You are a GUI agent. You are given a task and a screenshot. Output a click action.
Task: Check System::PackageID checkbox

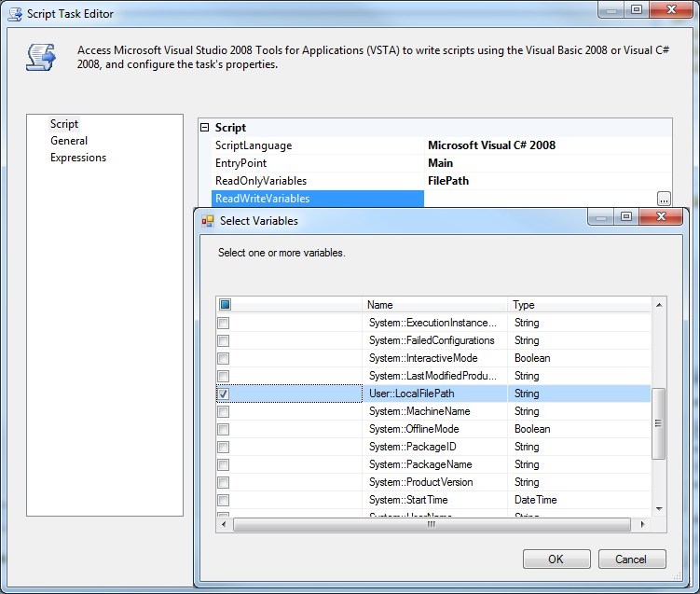(x=223, y=447)
